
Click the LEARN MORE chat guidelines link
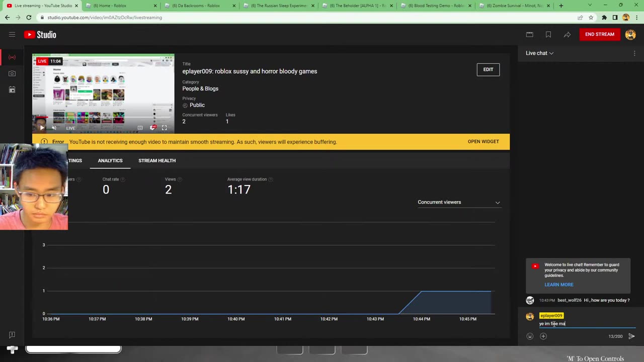559,285
